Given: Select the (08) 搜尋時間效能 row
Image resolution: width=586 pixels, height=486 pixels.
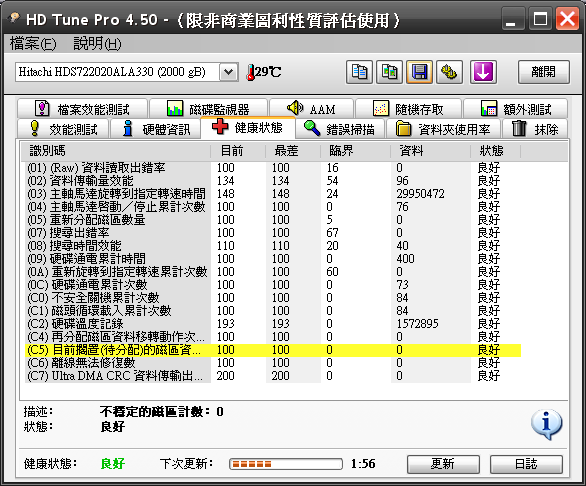Looking at the screenshot, I should (273, 246).
